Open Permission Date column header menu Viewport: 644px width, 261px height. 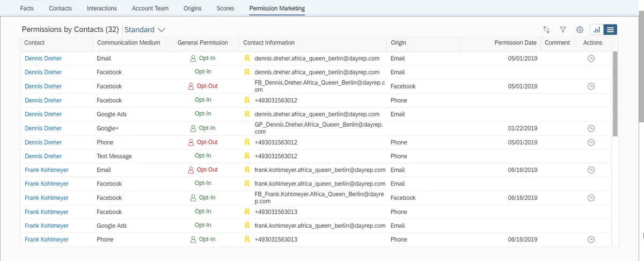pyautogui.click(x=515, y=43)
